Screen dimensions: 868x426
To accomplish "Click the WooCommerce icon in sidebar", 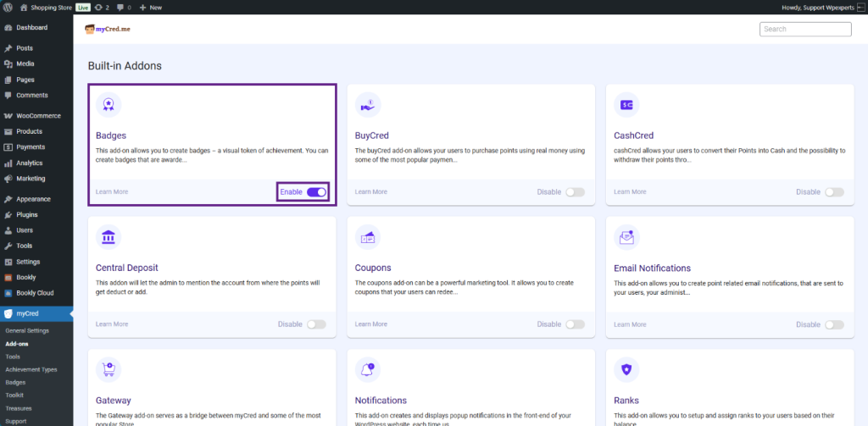I will click(8, 116).
